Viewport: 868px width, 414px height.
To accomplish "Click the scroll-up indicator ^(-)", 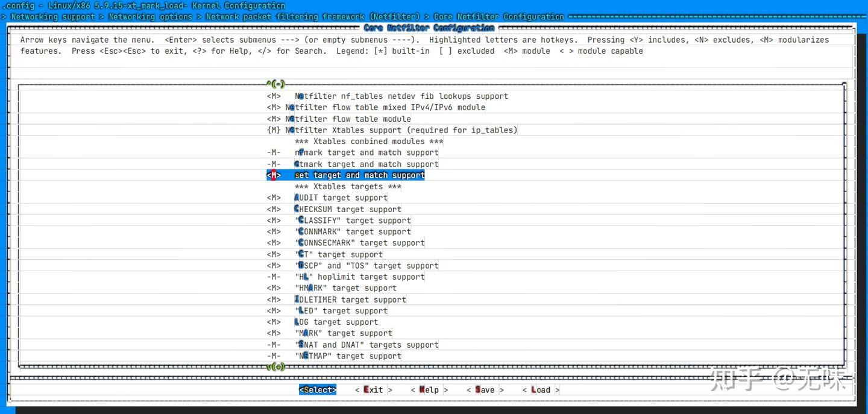I will click(x=275, y=84).
